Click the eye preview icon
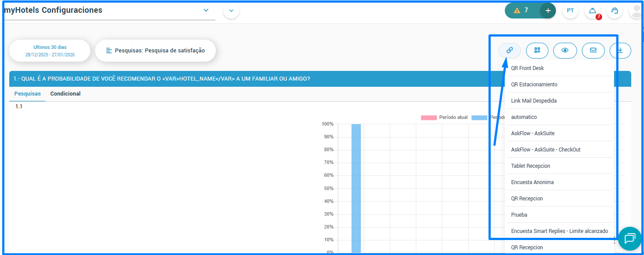 [565, 50]
